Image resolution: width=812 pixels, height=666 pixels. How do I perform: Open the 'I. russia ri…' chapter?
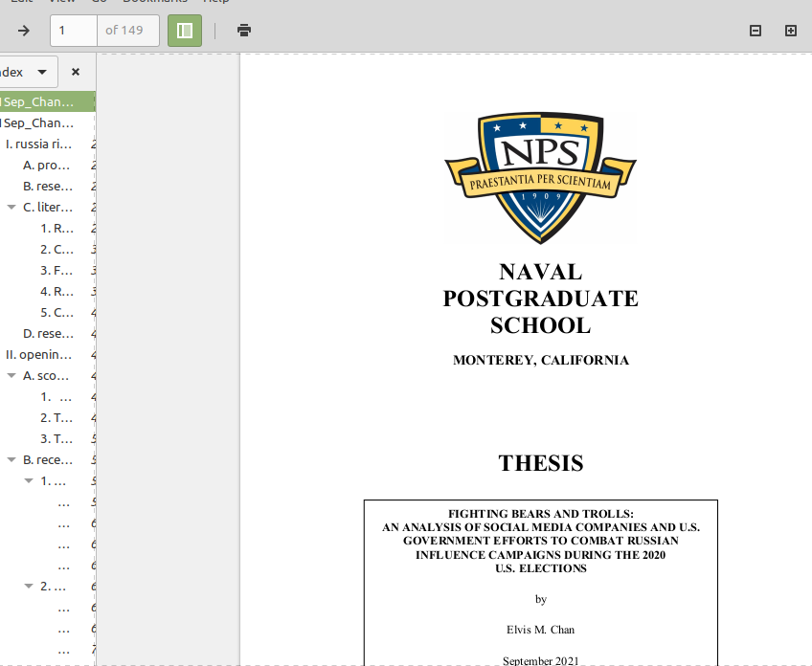click(x=39, y=144)
